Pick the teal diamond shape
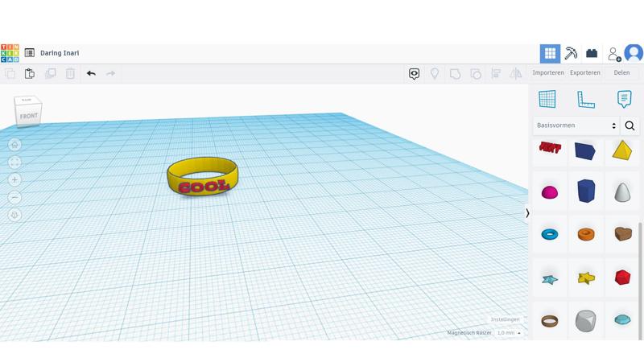644x362 pixels. tap(622, 319)
